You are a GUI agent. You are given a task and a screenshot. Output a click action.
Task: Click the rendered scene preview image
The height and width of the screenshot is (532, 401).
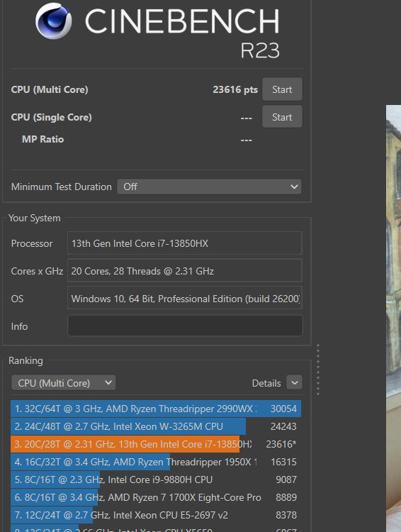393,318
